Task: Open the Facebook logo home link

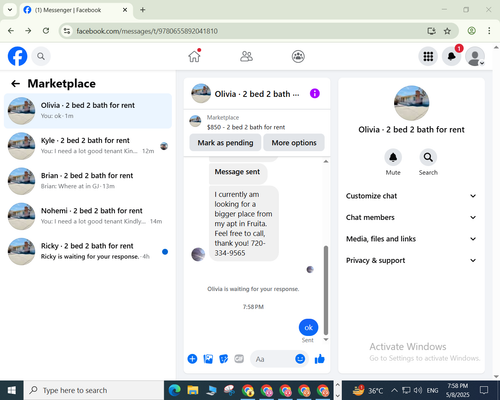Action: point(17,56)
